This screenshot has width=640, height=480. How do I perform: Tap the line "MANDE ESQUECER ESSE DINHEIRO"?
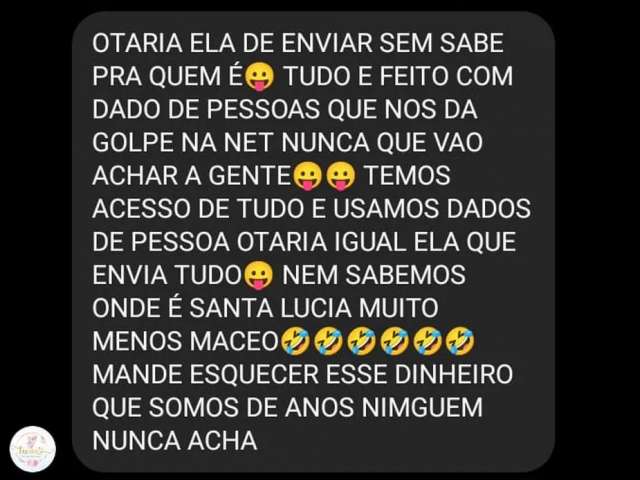click(302, 374)
